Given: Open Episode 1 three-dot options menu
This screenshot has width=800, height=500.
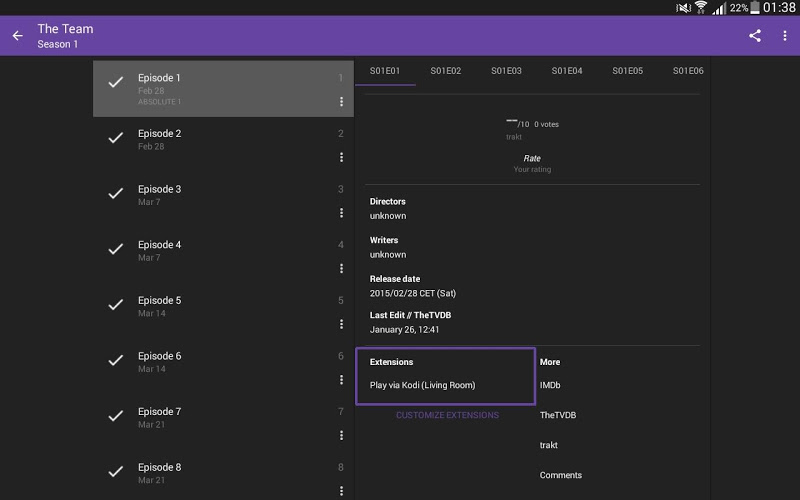Looking at the screenshot, I should pyautogui.click(x=341, y=102).
